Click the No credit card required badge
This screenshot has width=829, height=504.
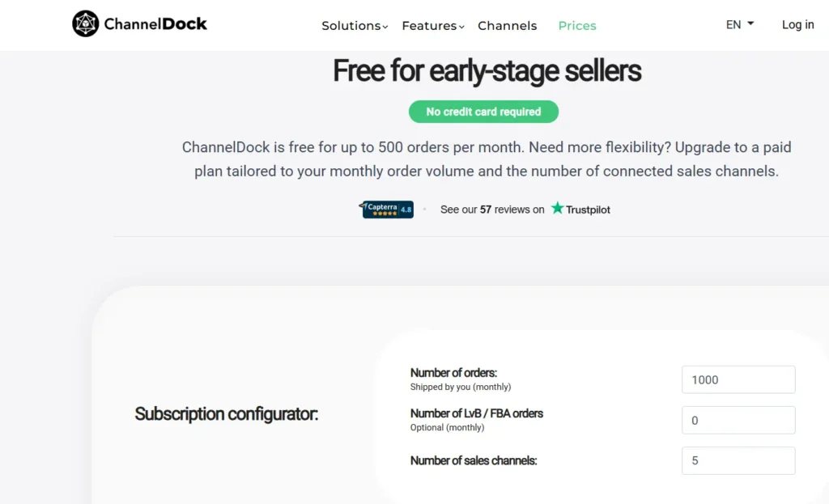[x=483, y=111]
